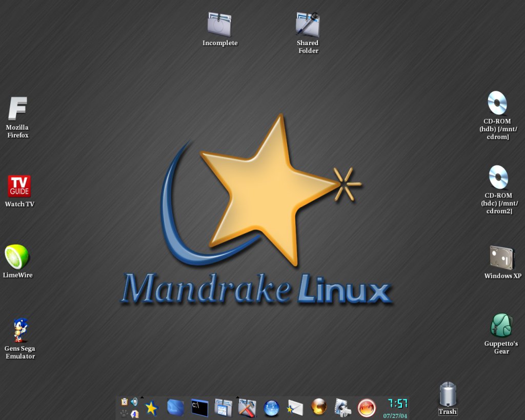Viewport: 525px width, 420px height.
Task: Open the file manager folder in panel
Action: (224, 408)
